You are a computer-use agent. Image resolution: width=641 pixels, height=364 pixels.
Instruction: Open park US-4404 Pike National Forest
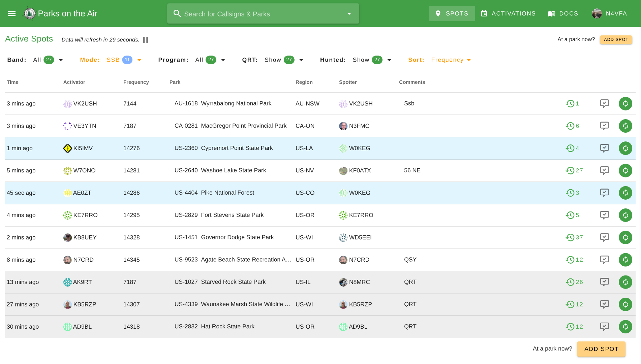click(214, 193)
